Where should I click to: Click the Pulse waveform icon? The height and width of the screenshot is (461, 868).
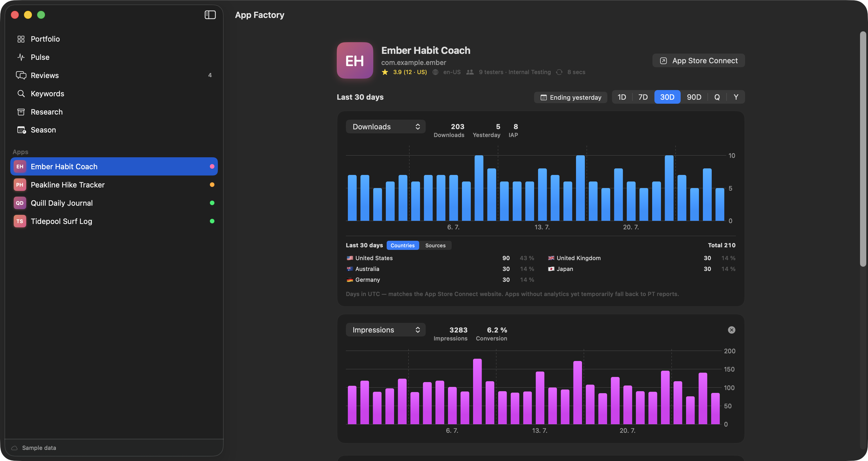pos(21,57)
